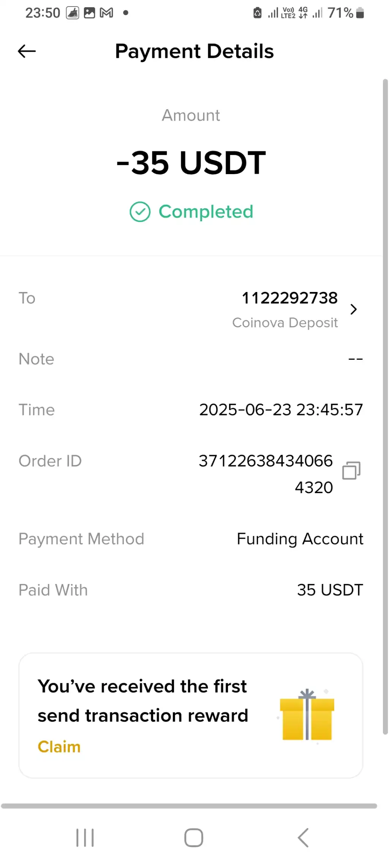
Task: Expand recipient details chevron arrow
Action: tap(354, 309)
